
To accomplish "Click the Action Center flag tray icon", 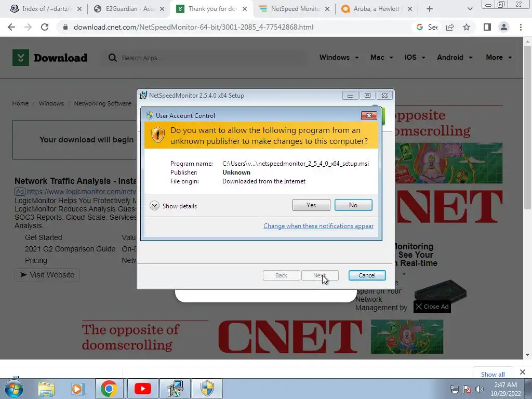I will [467, 389].
